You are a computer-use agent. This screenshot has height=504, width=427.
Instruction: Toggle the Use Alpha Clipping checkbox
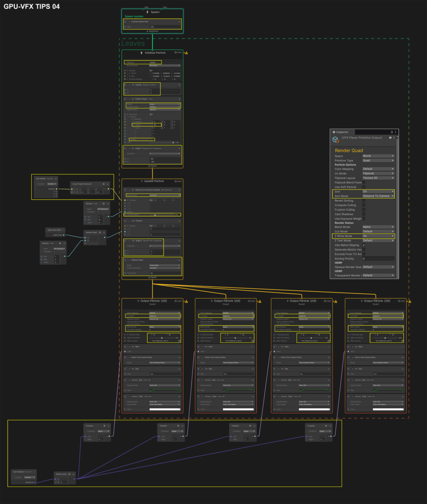coord(364,245)
